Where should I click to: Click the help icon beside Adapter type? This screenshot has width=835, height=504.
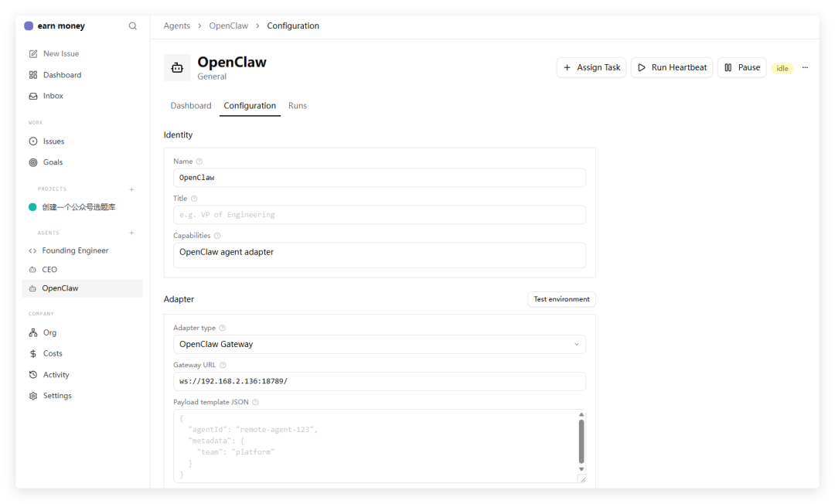pos(223,328)
